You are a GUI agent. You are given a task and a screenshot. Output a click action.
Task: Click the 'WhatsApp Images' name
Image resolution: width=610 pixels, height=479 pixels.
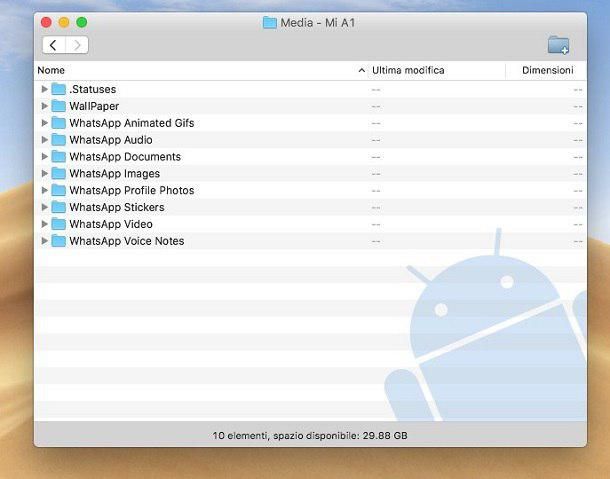point(114,174)
